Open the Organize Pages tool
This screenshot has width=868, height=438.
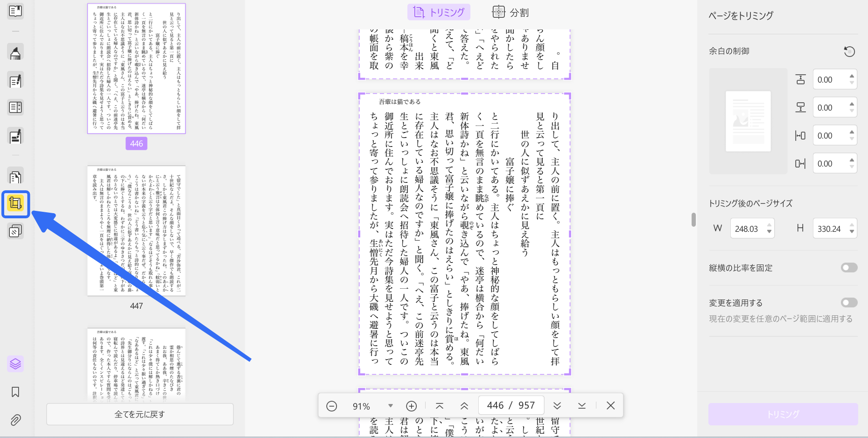tap(15, 177)
